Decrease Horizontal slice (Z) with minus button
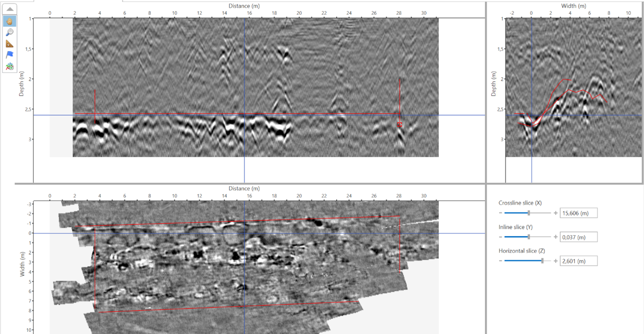 pyautogui.click(x=501, y=261)
